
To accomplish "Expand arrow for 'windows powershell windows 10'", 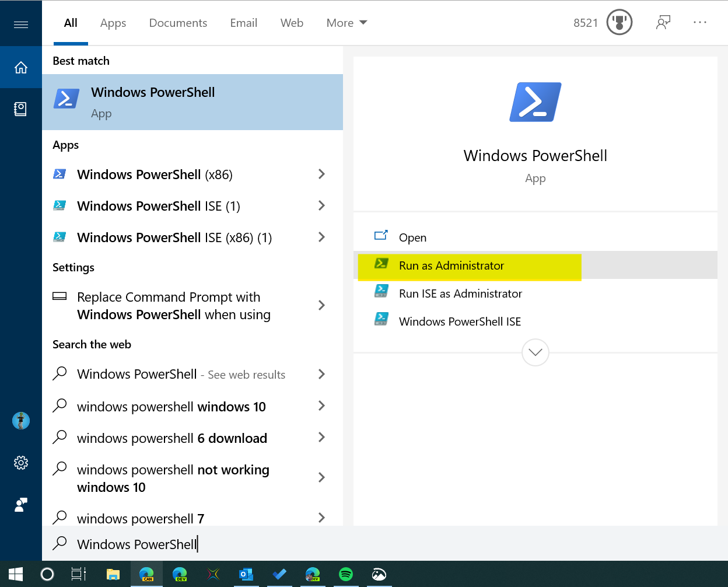I will 321,406.
